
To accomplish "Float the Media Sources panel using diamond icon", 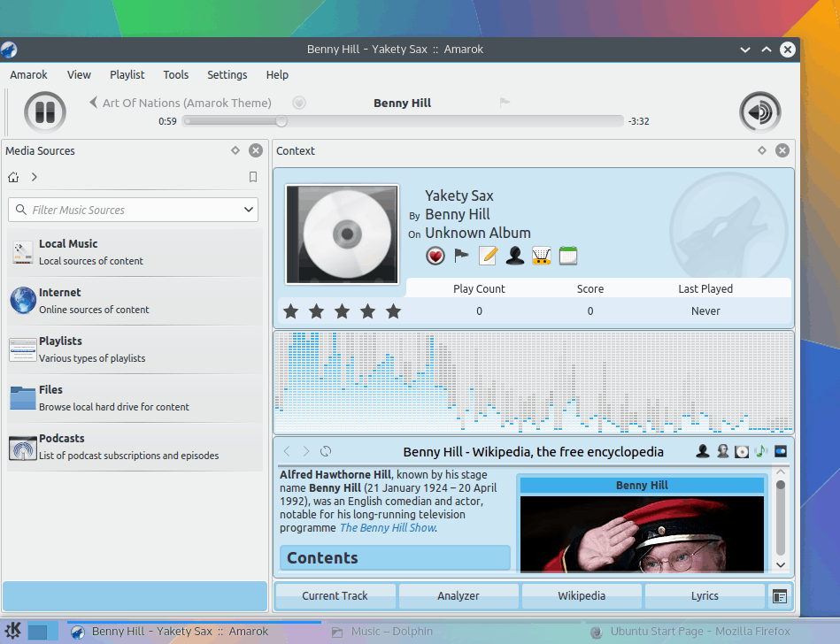I will (235, 150).
